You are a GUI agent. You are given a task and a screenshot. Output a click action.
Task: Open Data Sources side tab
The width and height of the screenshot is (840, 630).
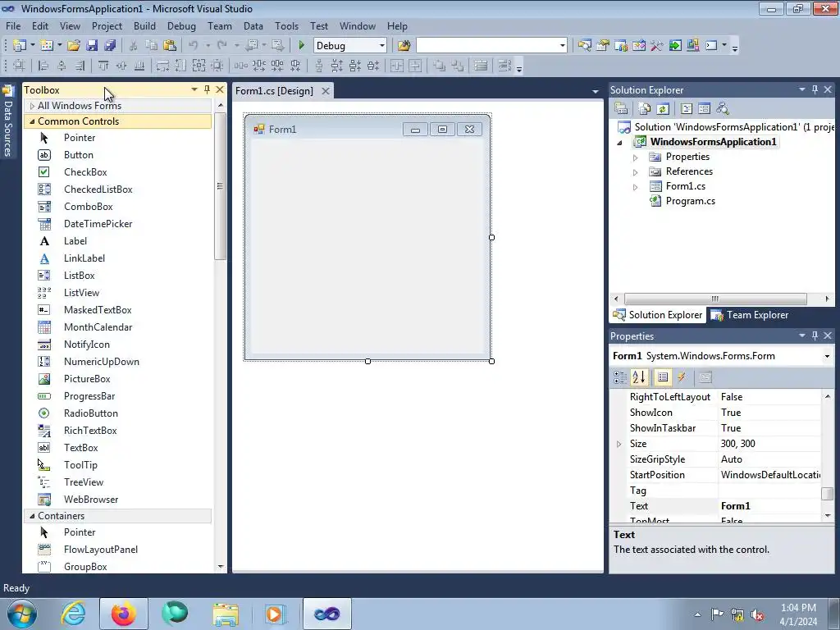(8, 121)
